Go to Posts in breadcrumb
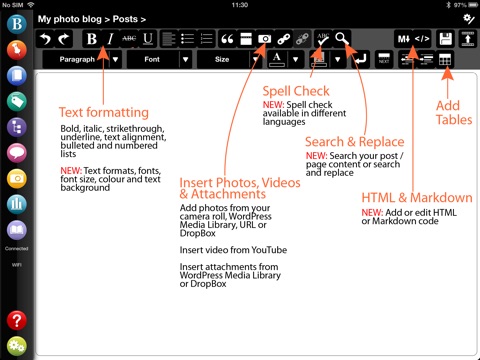Image resolution: width=480 pixels, height=360 pixels. (x=125, y=19)
